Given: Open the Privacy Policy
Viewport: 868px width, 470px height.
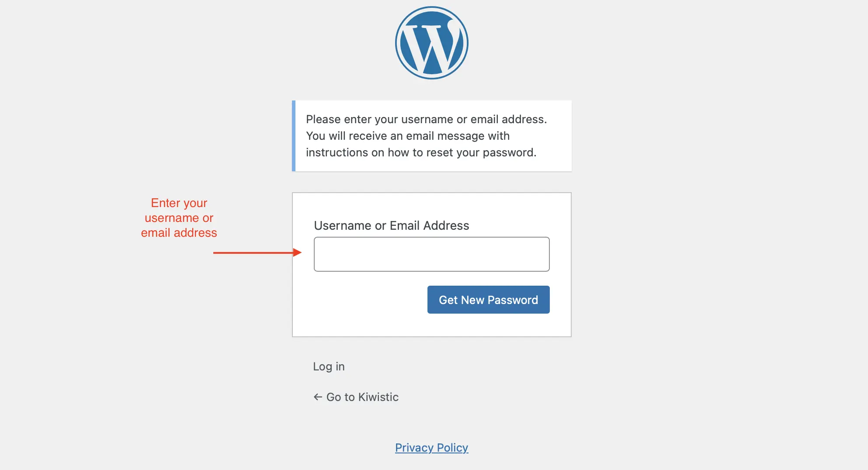Looking at the screenshot, I should (431, 447).
